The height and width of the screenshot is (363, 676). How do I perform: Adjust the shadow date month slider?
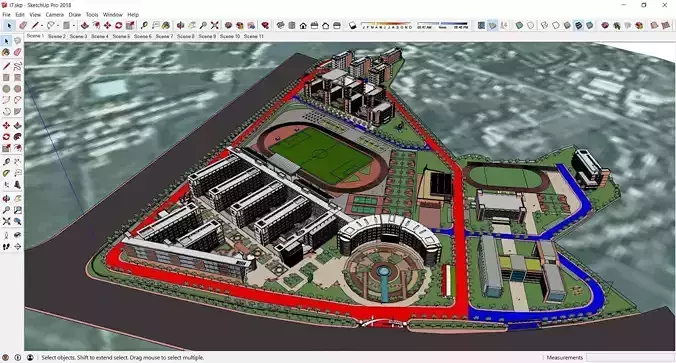pyautogui.click(x=386, y=24)
